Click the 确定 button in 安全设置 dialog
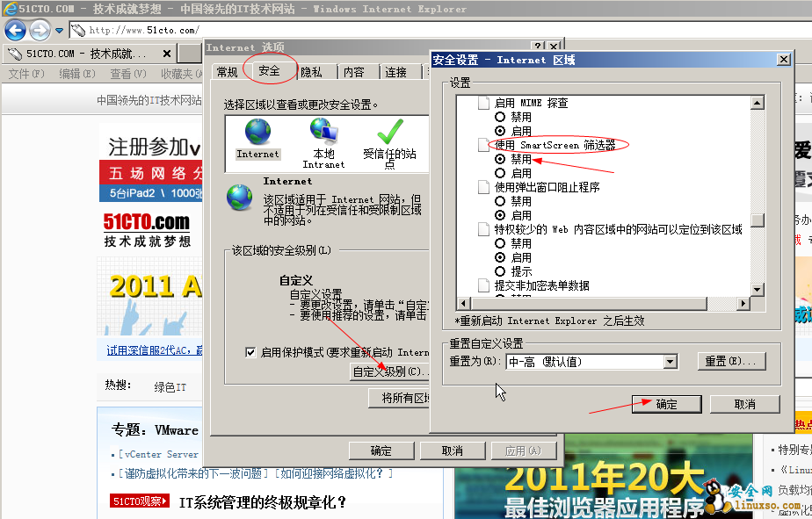The height and width of the screenshot is (519, 812). tap(667, 404)
